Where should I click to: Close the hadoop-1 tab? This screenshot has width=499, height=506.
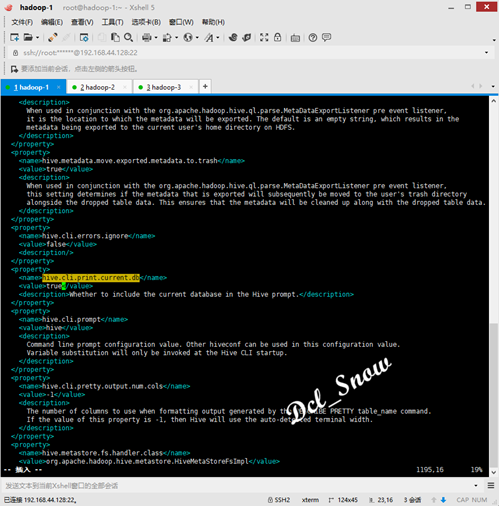click(x=59, y=87)
